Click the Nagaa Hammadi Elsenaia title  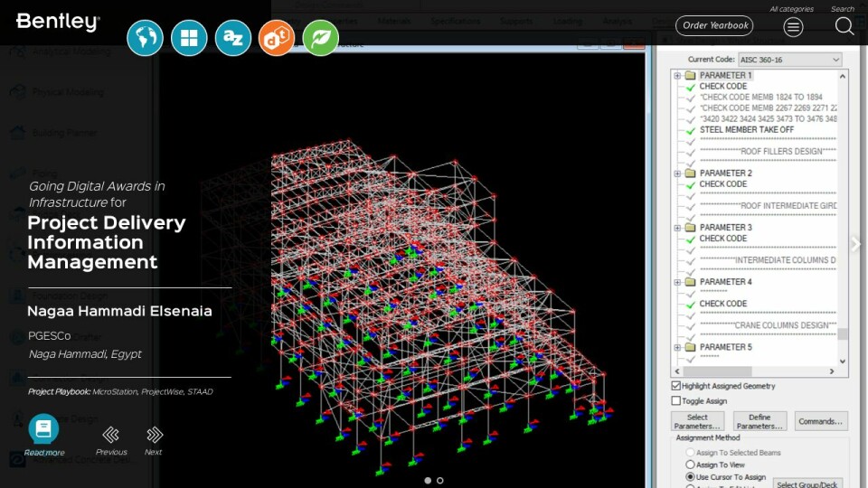pos(119,311)
